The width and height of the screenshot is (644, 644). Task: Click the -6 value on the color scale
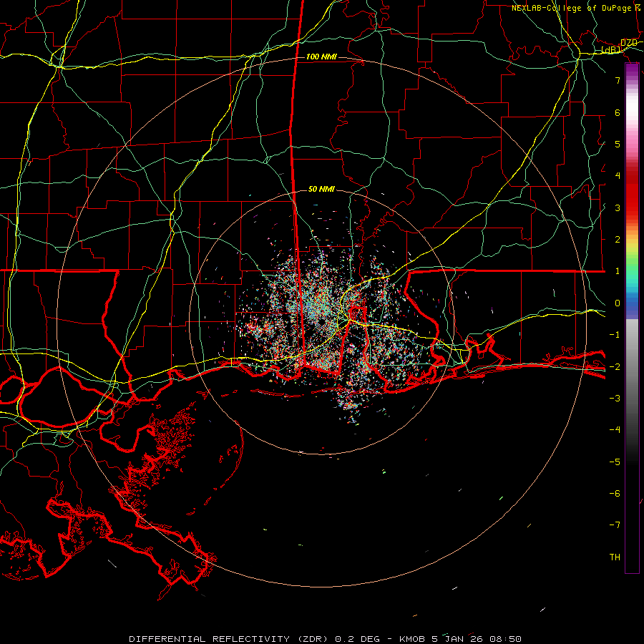coord(615,494)
